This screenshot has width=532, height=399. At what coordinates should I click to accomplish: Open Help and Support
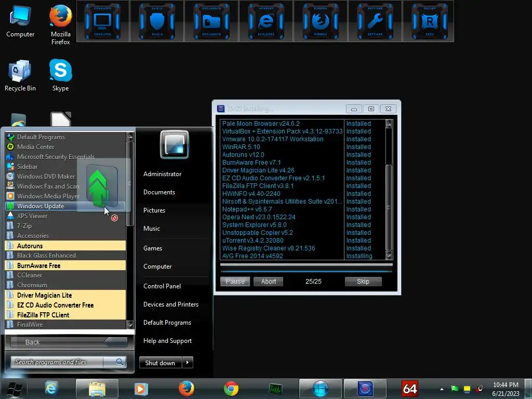tap(167, 341)
